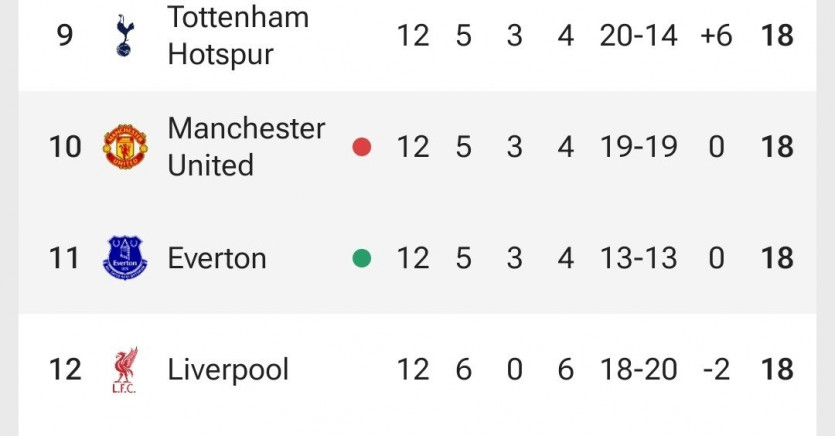Click the Everton club crest
Screen dimensions: 835x436
125,258
